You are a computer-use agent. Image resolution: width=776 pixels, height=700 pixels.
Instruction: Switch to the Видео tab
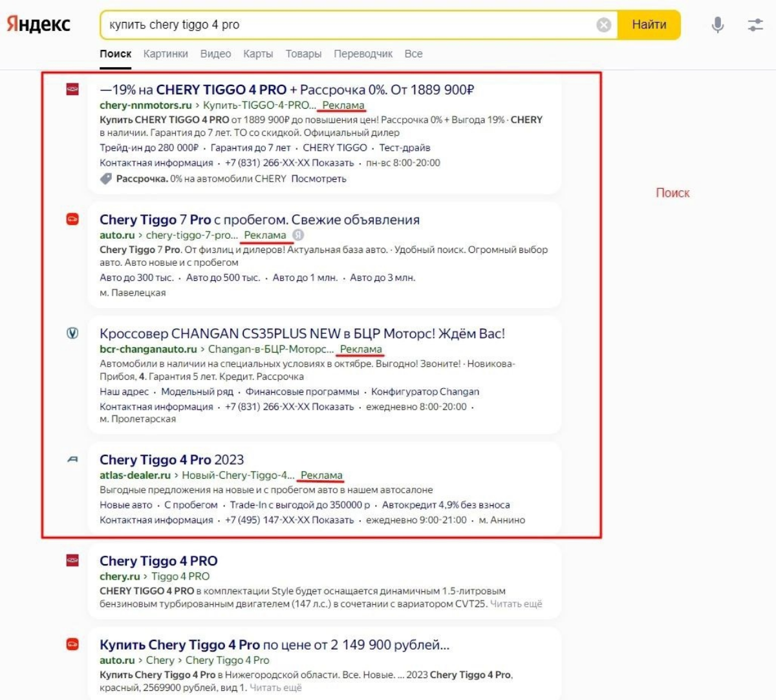click(x=215, y=54)
